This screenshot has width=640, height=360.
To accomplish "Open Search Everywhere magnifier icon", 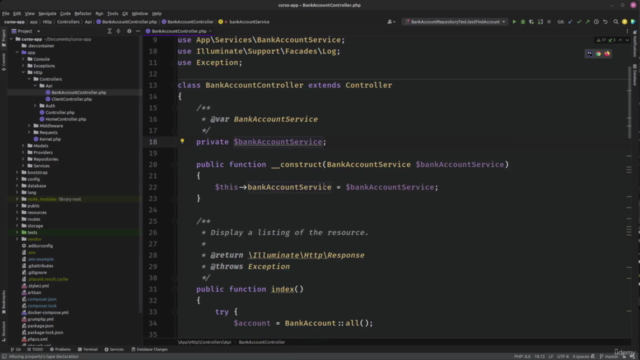I will [616, 22].
